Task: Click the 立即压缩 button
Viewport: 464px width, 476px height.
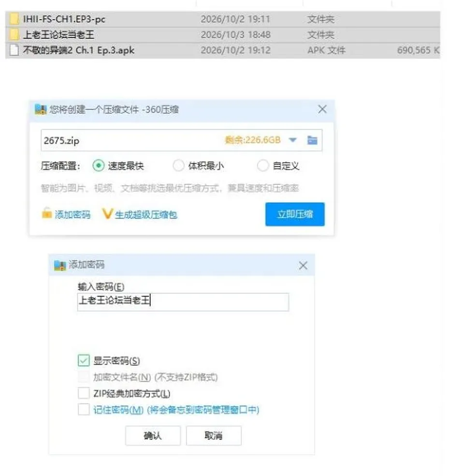Action: pyautogui.click(x=295, y=214)
